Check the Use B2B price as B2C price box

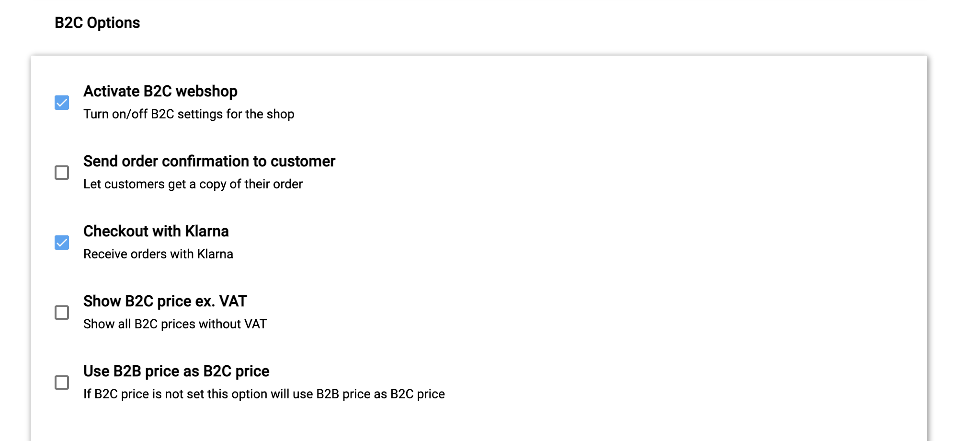[x=62, y=383]
